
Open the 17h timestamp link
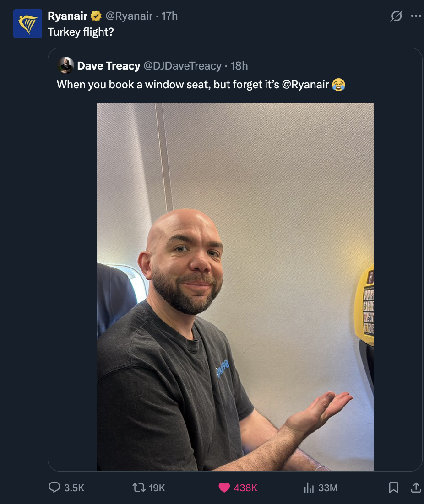[169, 16]
